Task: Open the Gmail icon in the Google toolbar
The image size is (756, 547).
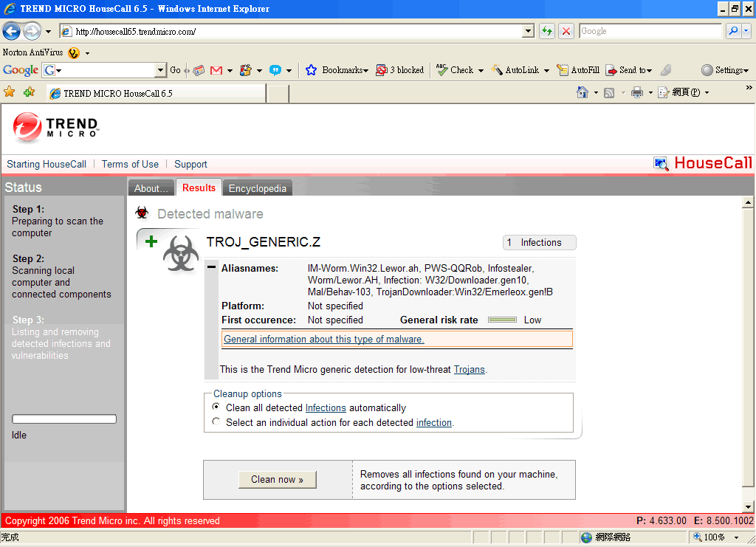Action: tap(216, 70)
